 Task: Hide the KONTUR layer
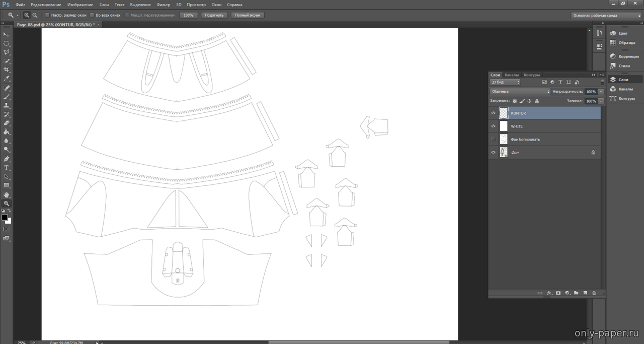(x=493, y=113)
